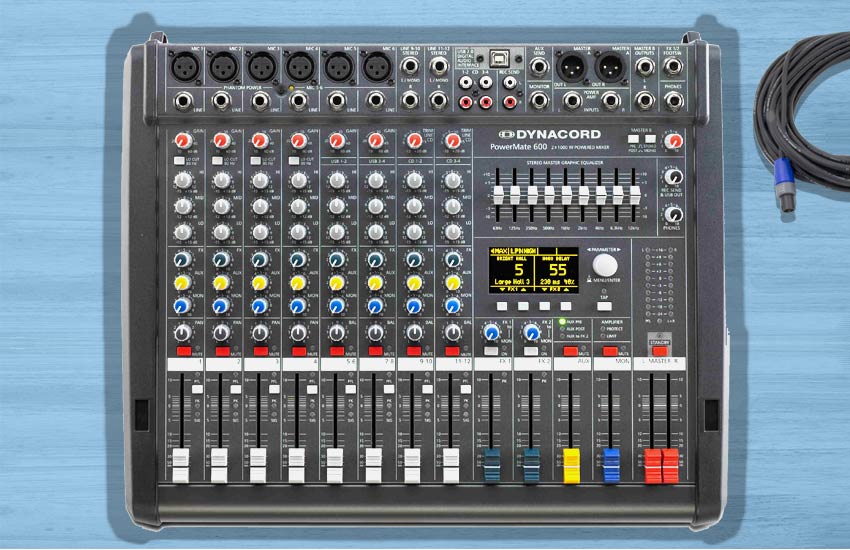Toggle the LO CUT switch on channel 1
850x550 pixels.
178,160
